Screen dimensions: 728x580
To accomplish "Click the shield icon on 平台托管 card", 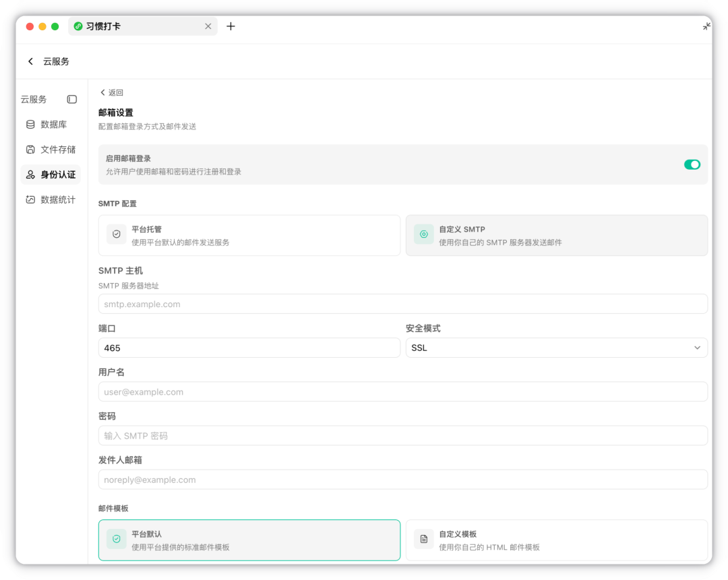I will pos(117,234).
